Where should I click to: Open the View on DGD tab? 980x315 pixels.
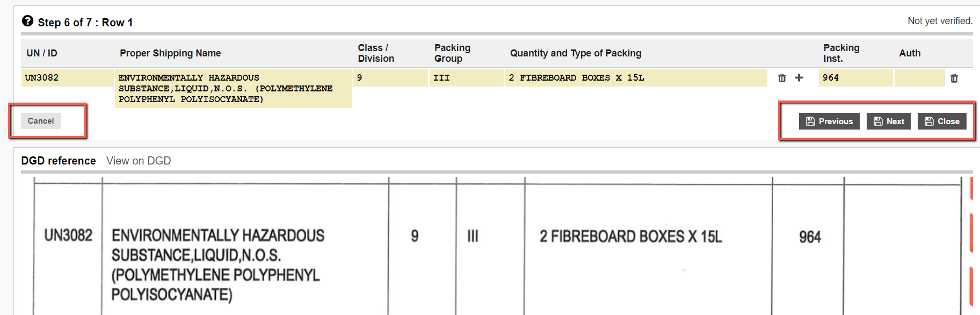139,161
